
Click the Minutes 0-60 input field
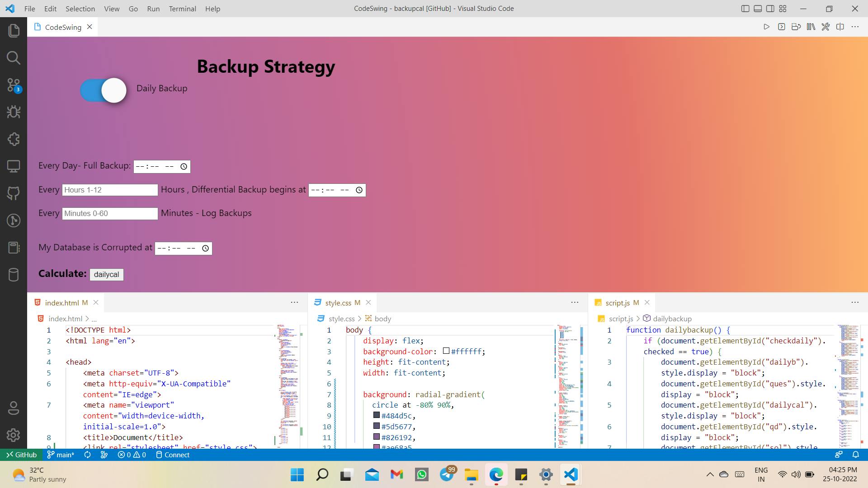tap(110, 214)
